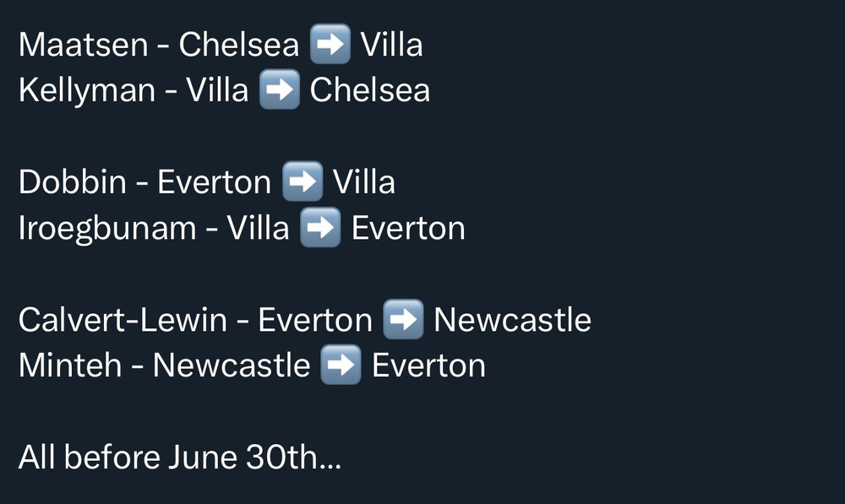Click the name Dobbin

(x=73, y=182)
